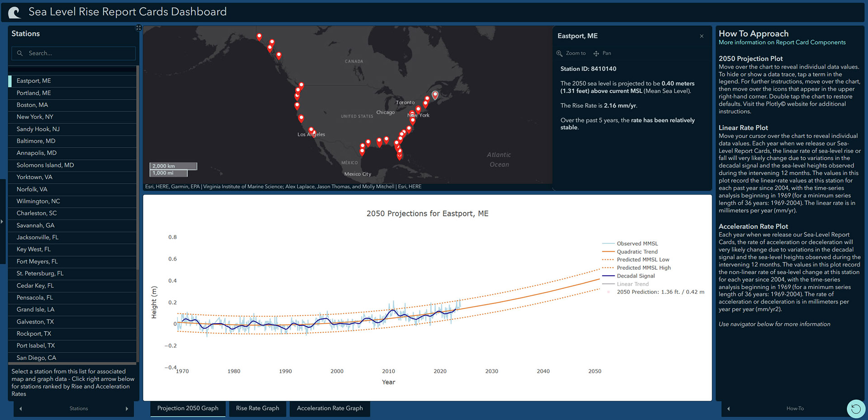Click the Stations navigator left arrow

21,409
